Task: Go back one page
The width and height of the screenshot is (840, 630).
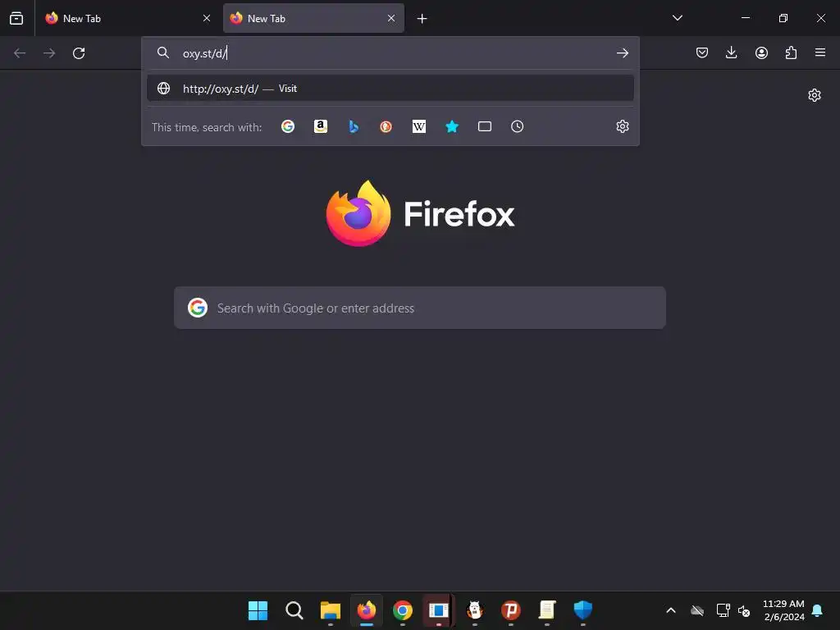Action: pos(20,53)
